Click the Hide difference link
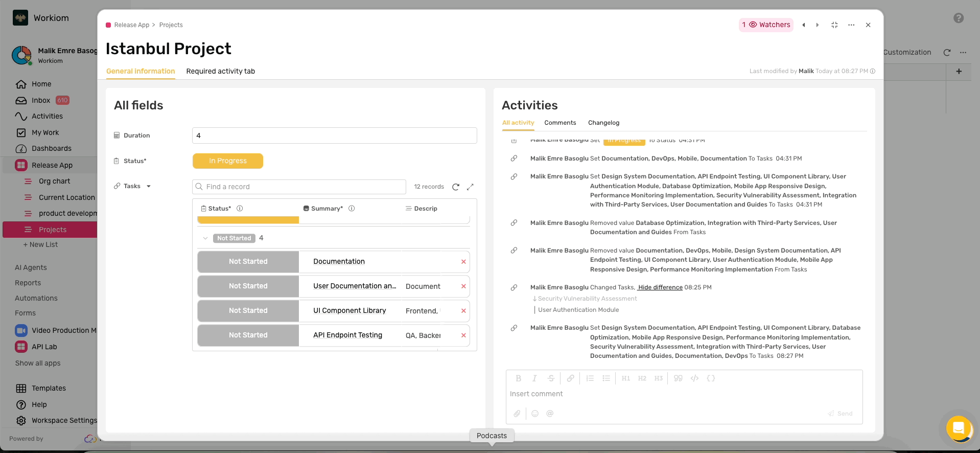Viewport: 980px width, 453px height. tap(660, 287)
